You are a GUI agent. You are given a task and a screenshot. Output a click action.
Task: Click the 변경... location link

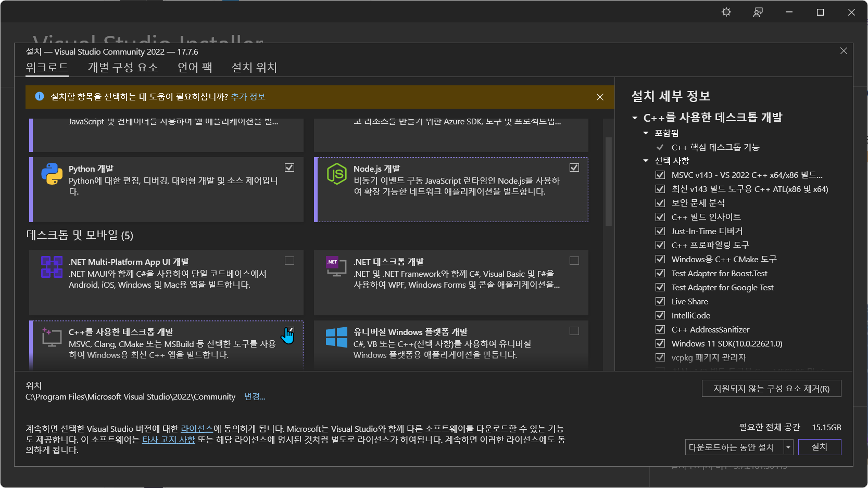point(255,396)
